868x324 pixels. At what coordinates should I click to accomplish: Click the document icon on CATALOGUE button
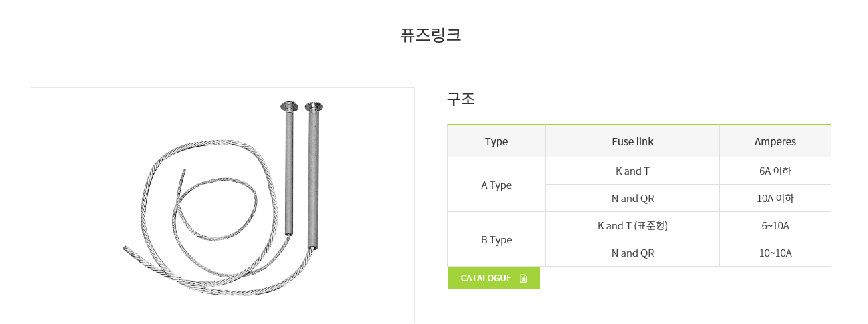click(523, 279)
